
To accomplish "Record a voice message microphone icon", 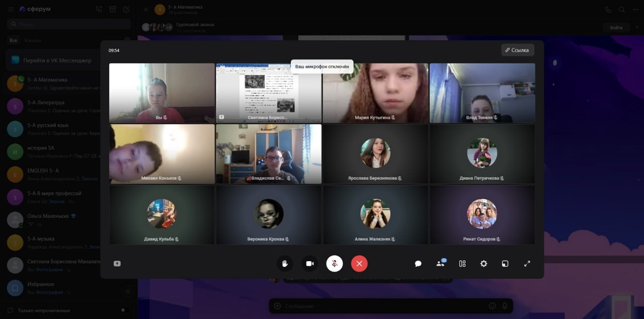I will coord(505,306).
